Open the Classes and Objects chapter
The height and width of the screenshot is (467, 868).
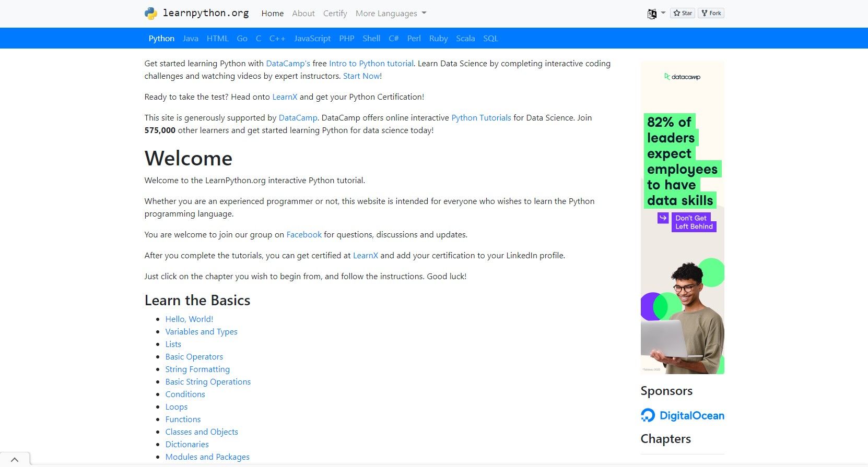(202, 432)
